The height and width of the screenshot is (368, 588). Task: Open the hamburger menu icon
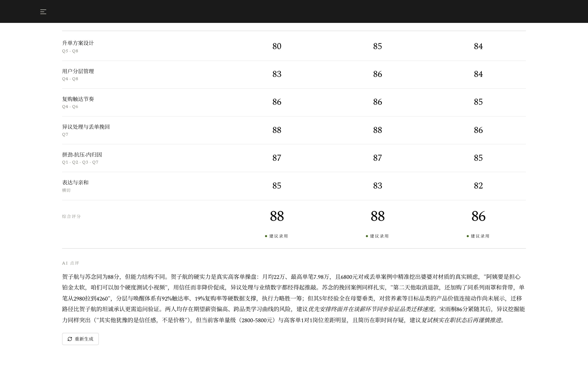(x=43, y=12)
